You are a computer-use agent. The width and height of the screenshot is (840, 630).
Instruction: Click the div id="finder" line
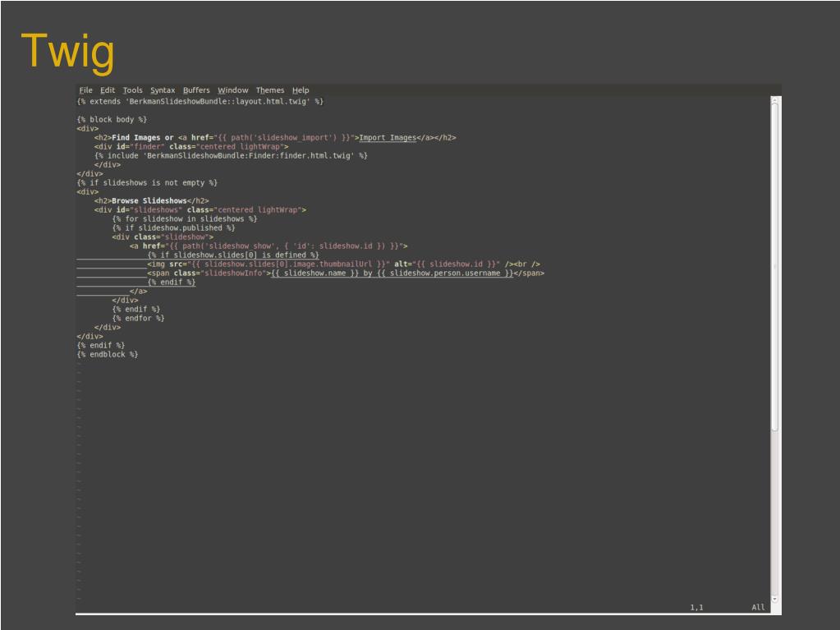click(191, 147)
